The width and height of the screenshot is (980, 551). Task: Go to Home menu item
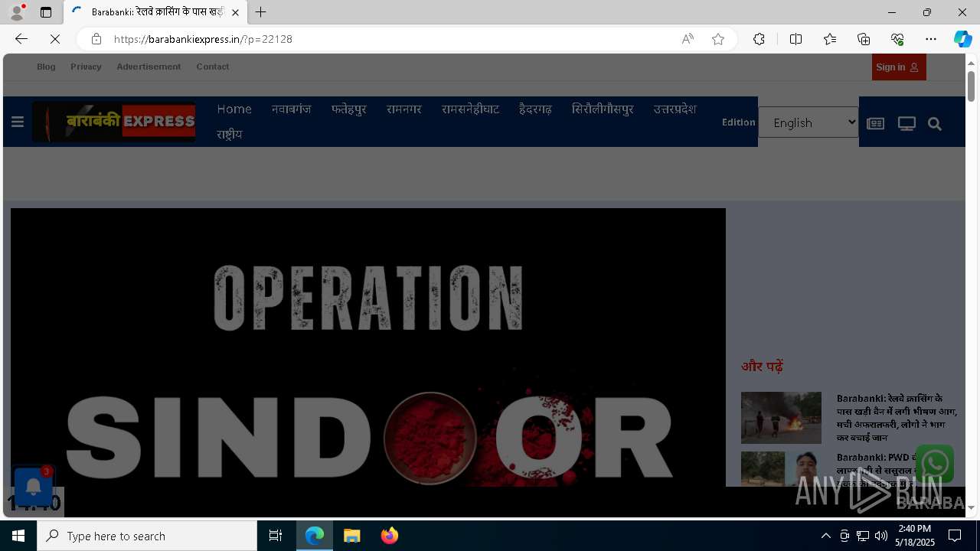click(234, 109)
